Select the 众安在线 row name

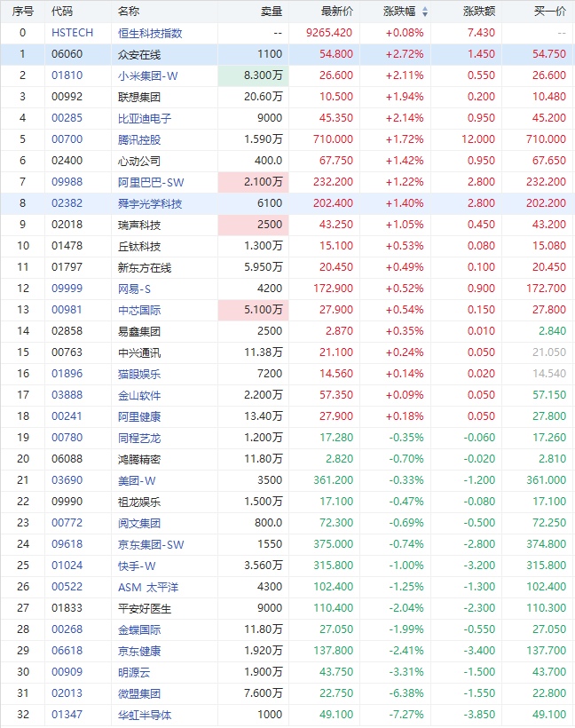point(139,54)
